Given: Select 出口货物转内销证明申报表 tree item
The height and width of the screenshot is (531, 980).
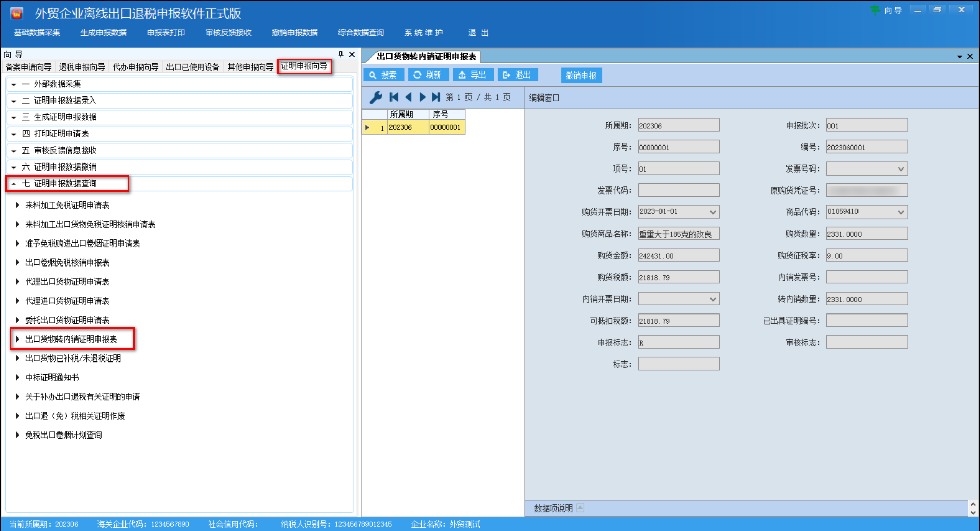Looking at the screenshot, I should pyautogui.click(x=71, y=340).
